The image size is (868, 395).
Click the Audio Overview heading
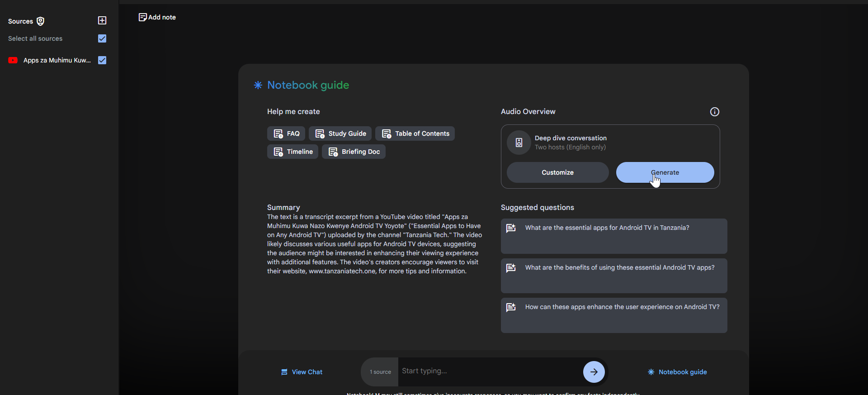(x=528, y=111)
